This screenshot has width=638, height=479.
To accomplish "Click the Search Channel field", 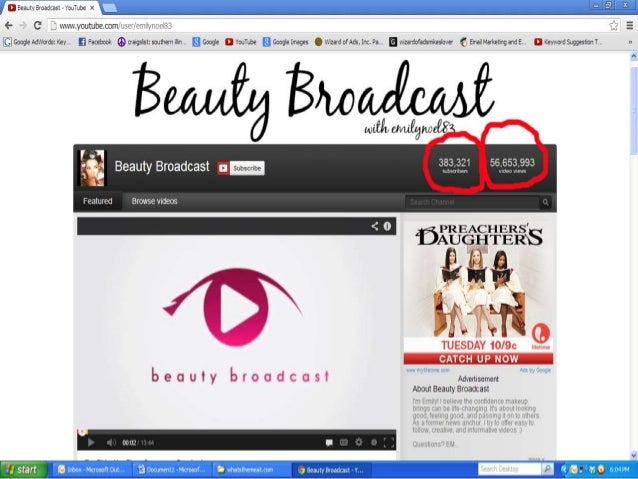I will click(x=472, y=202).
